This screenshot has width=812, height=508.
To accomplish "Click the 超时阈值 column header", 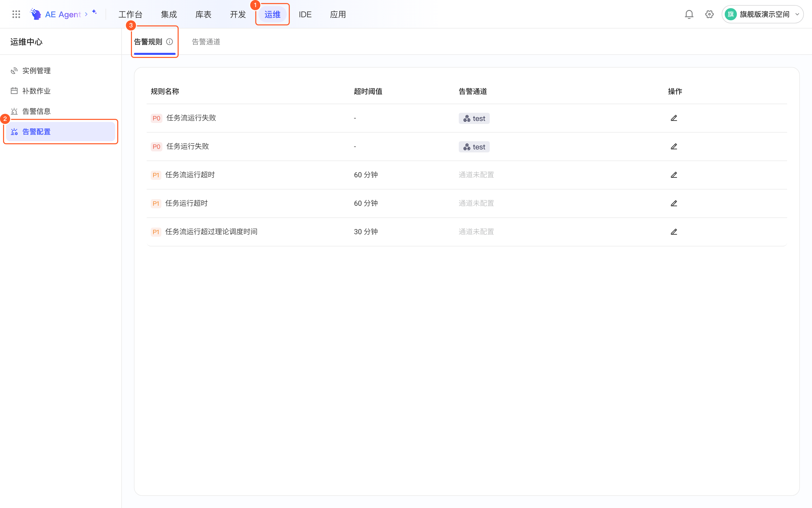I will [368, 91].
